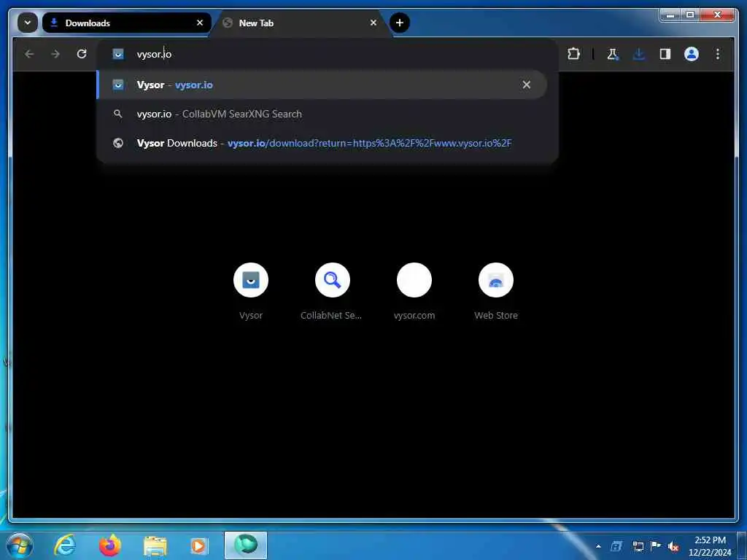This screenshot has height=560, width=747.
Task: Open Chrome Labs flask icon
Action: click(613, 54)
